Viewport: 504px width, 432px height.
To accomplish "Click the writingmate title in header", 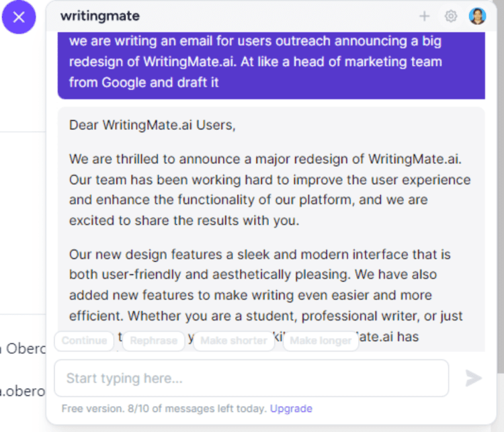I will point(100,16).
